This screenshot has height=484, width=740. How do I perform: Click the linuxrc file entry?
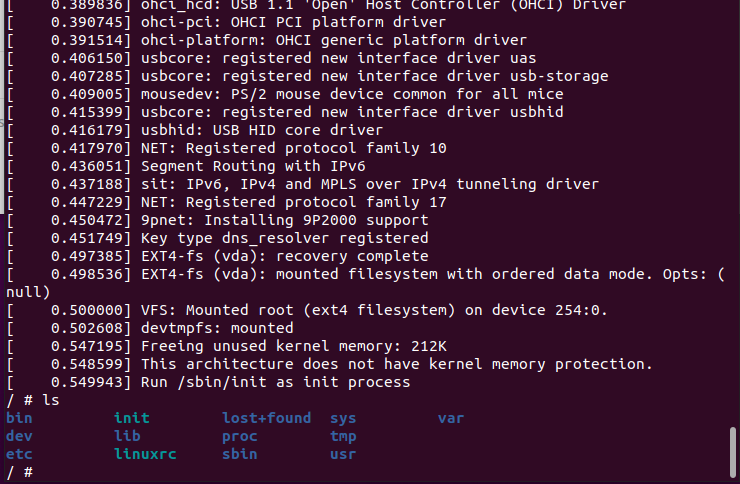pyautogui.click(x=145, y=454)
